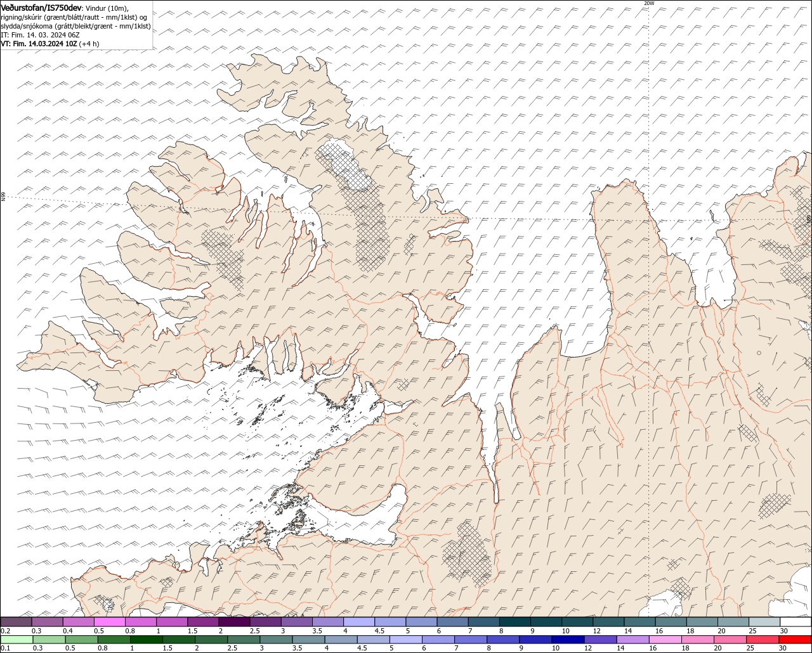The width and height of the screenshot is (812, 653).
Task: Click the 'slydda/snjókoma' legend description line
Action: click(x=76, y=26)
